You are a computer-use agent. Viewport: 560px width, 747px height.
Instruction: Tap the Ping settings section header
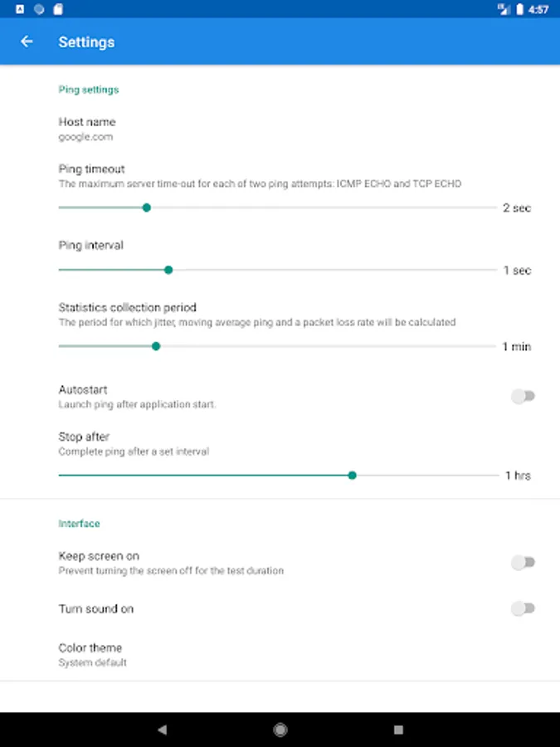coord(89,90)
